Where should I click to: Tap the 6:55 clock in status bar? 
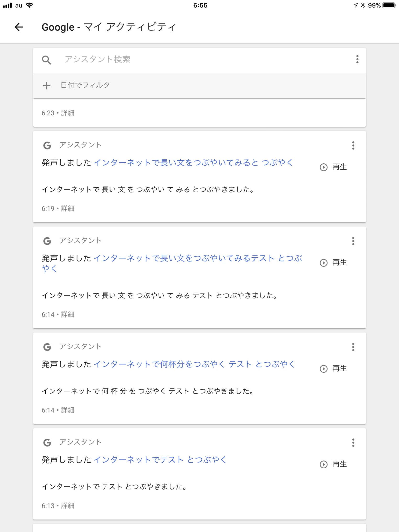tap(200, 5)
